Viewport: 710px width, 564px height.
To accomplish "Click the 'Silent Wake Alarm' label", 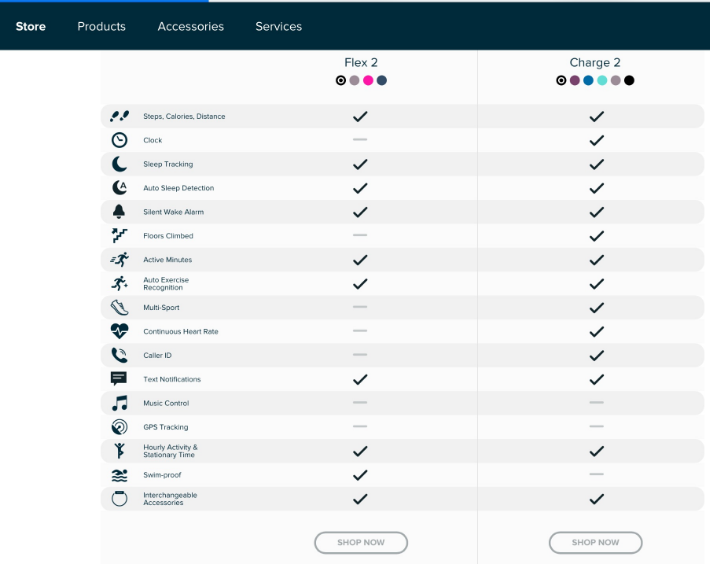I will (173, 212).
